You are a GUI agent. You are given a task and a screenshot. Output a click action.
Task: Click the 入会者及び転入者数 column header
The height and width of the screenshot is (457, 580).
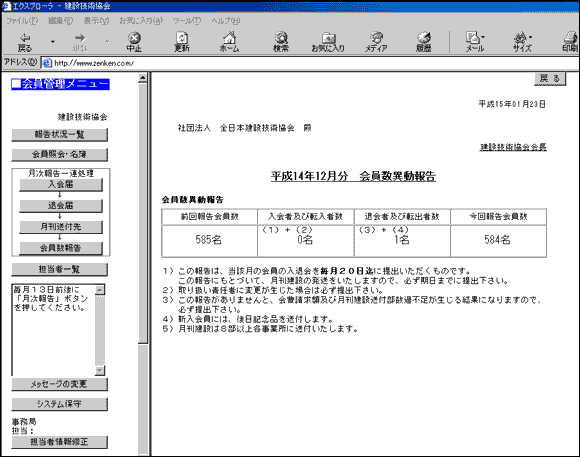point(306,217)
